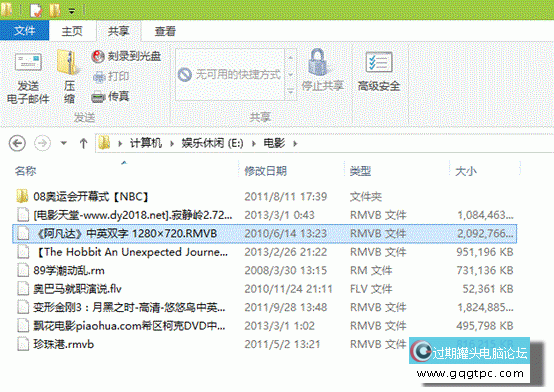Click the properties icon in title bar
This screenshot has width=554, height=392.
coord(36,10)
